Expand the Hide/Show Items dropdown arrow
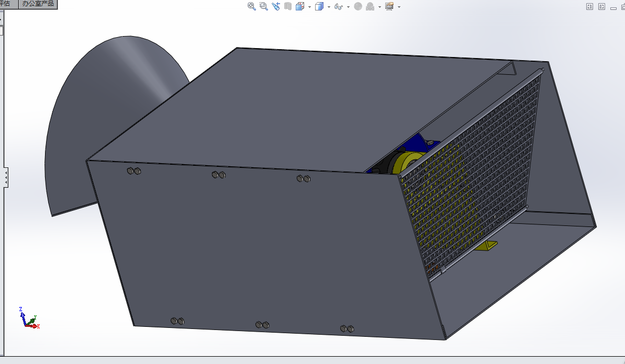 pos(349,7)
